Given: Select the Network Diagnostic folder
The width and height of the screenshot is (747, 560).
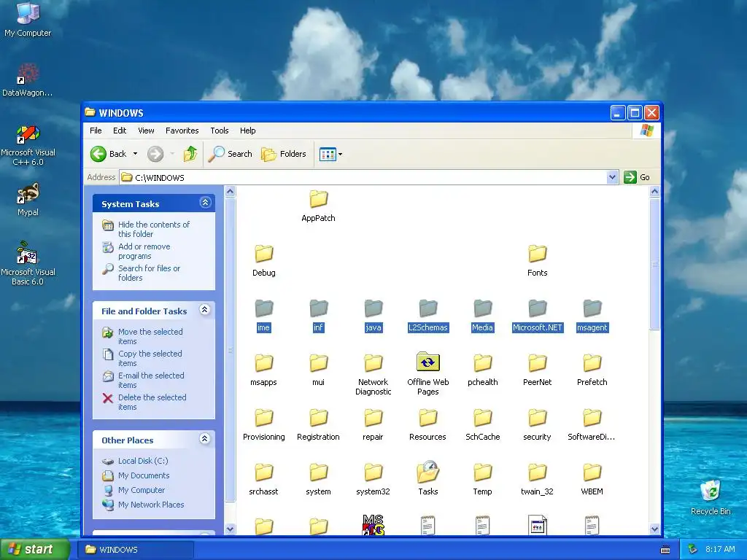Looking at the screenshot, I should [373, 375].
